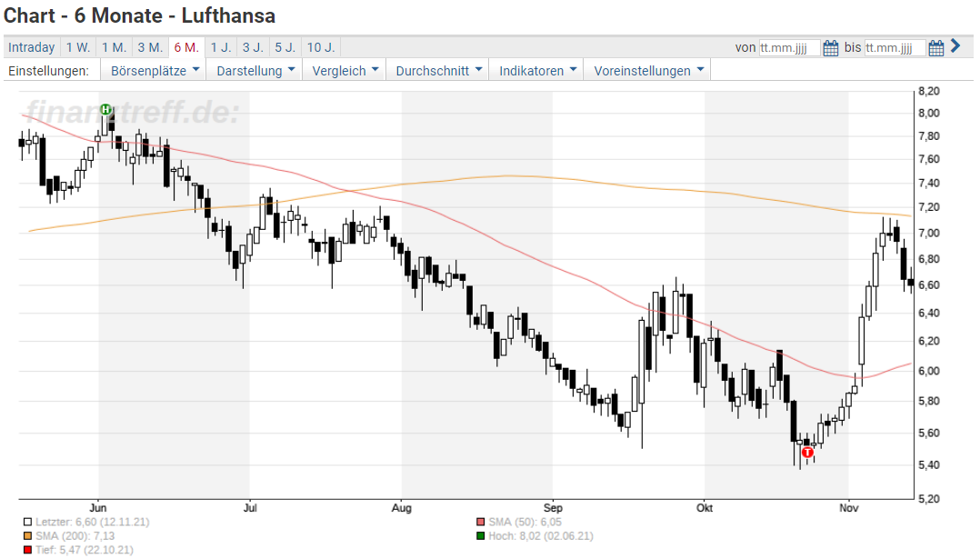The image size is (980, 558).
Task: Open the Voreinstellungen dropdown
Action: click(x=648, y=71)
